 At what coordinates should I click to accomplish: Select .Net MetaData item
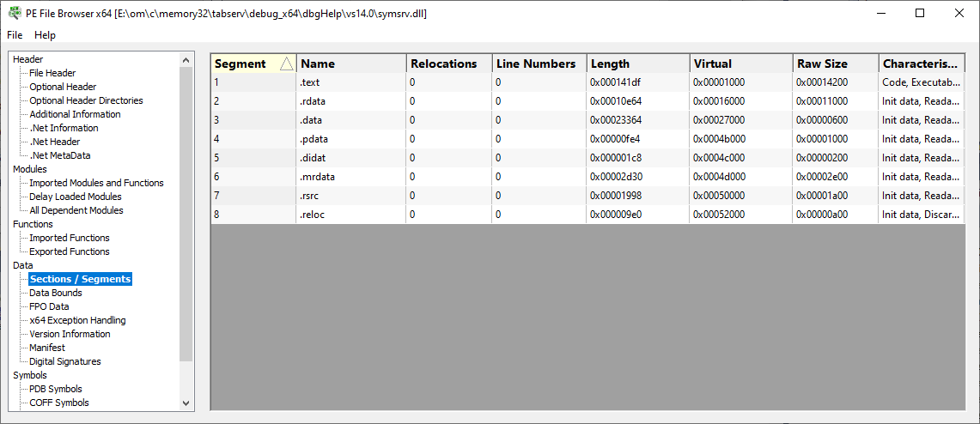click(x=59, y=155)
